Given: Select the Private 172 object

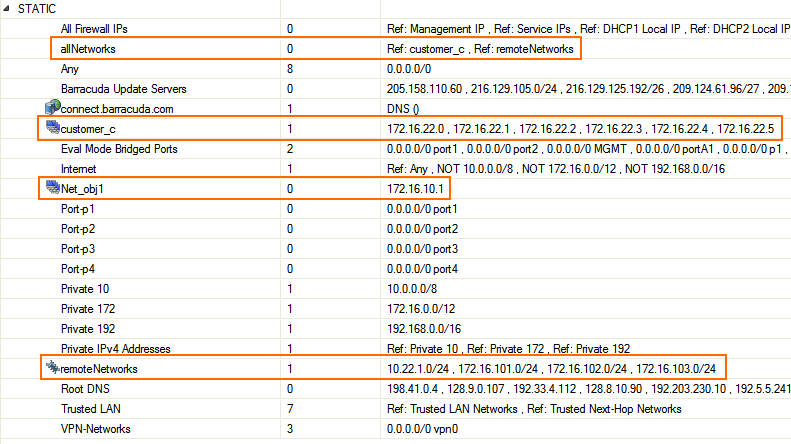Looking at the screenshot, I should click(88, 309).
